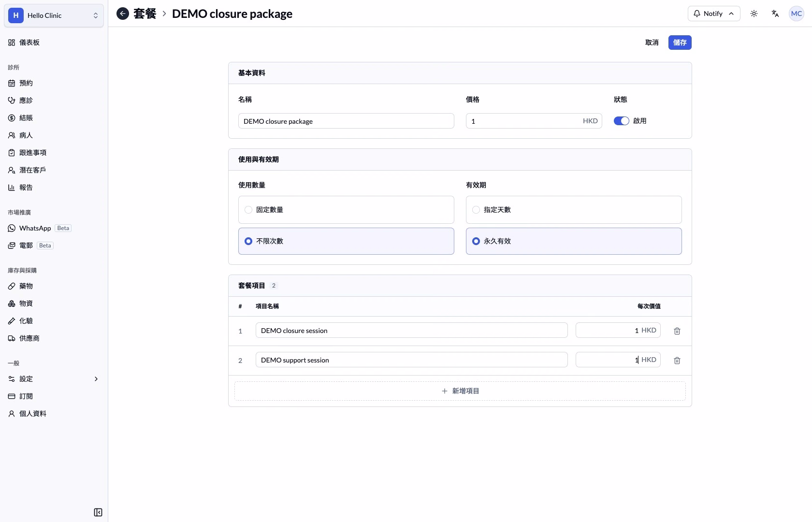Click the 取消 cancel button
The height and width of the screenshot is (522, 812).
(652, 43)
